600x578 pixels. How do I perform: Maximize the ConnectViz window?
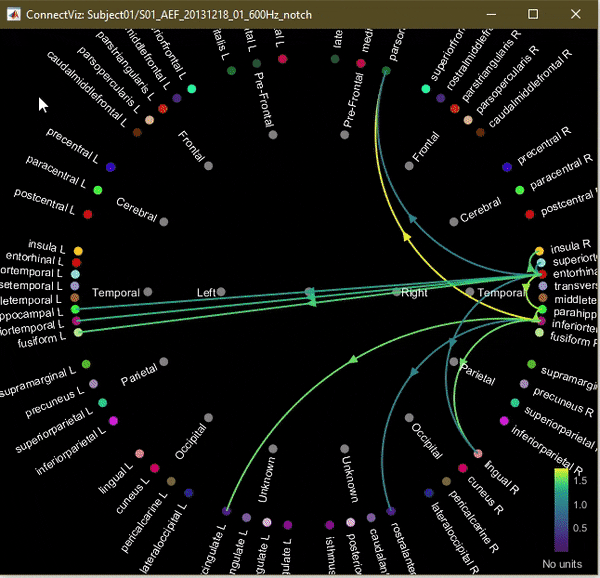point(533,14)
